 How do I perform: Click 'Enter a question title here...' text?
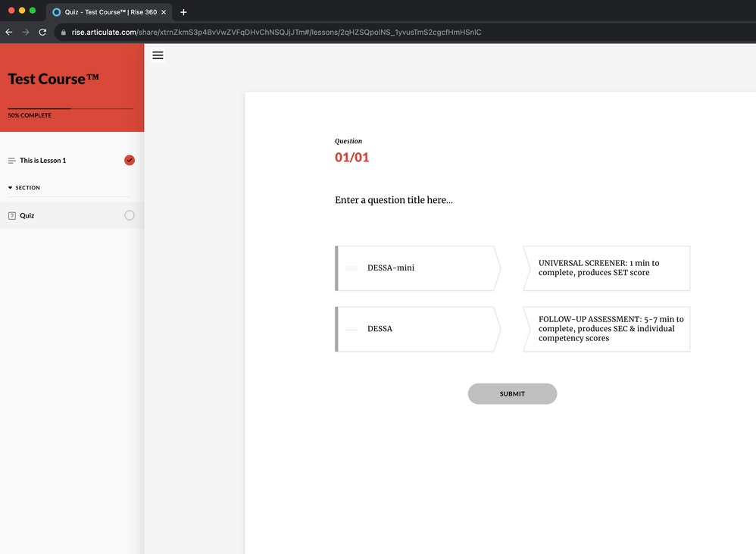tap(394, 199)
